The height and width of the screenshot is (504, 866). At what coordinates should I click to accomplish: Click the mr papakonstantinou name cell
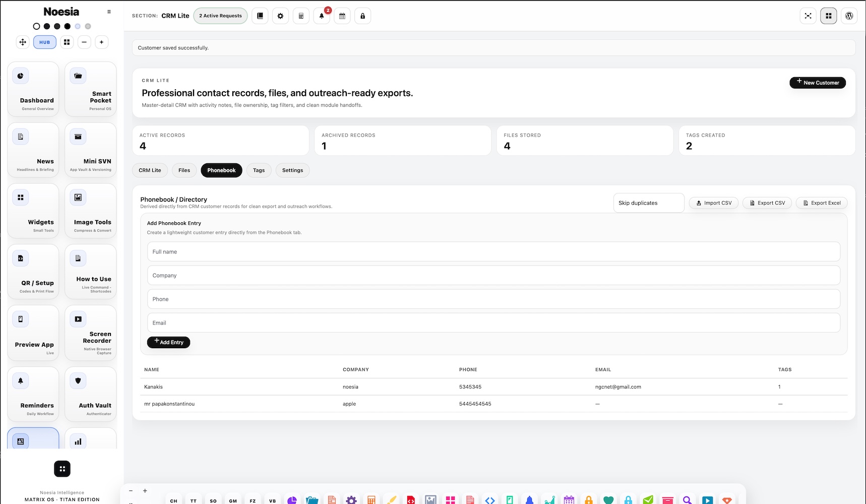[x=169, y=404]
